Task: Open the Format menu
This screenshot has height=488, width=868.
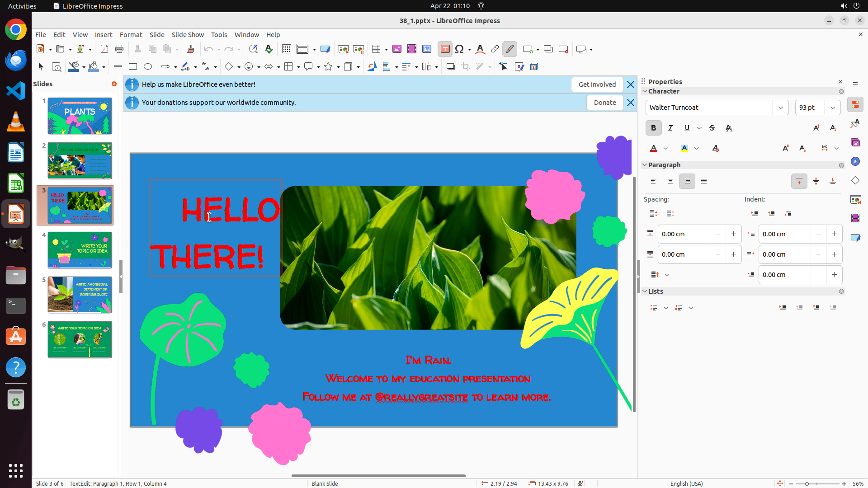Action: click(x=131, y=35)
